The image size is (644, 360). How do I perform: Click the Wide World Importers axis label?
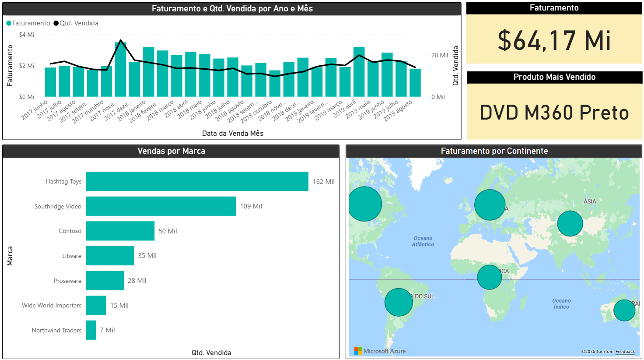pos(52,305)
